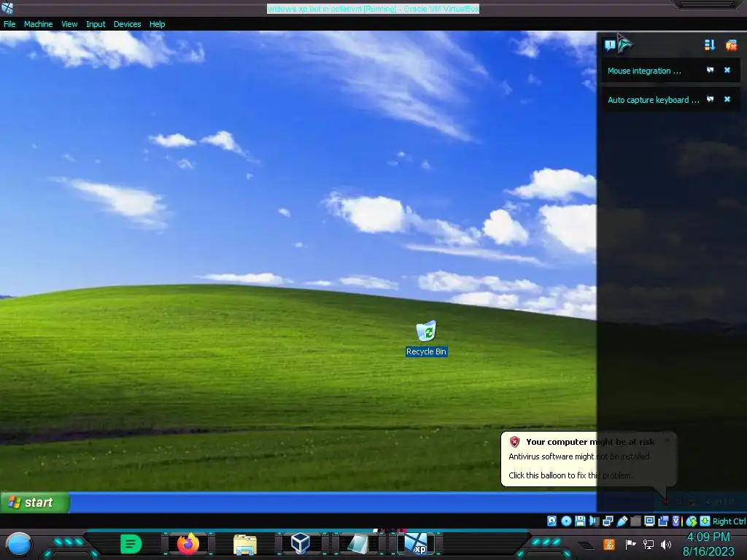
Task: Click the shared folders status icon
Action: (x=635, y=521)
